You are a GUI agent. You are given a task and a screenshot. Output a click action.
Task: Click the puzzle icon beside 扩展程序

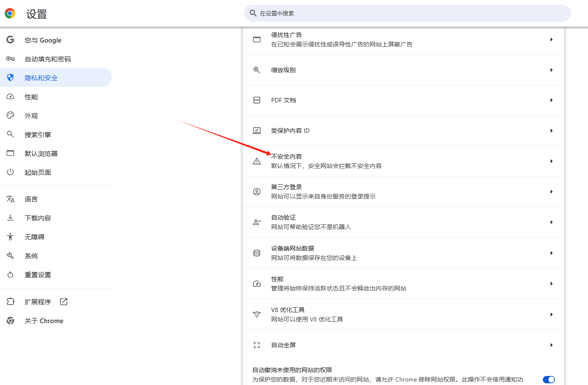pyautogui.click(x=10, y=302)
